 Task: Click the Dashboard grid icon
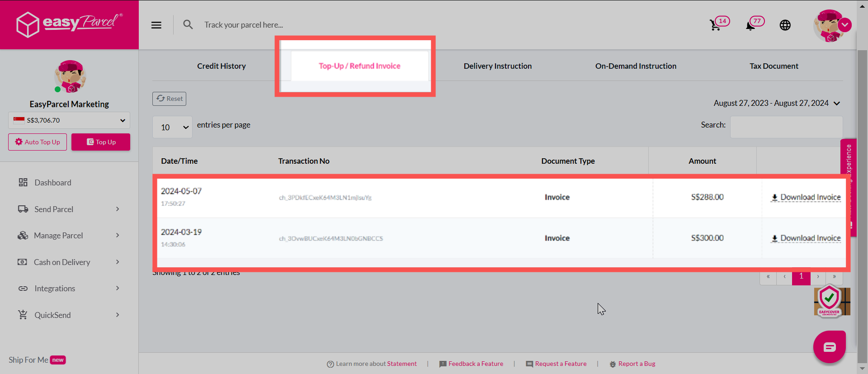[23, 182]
